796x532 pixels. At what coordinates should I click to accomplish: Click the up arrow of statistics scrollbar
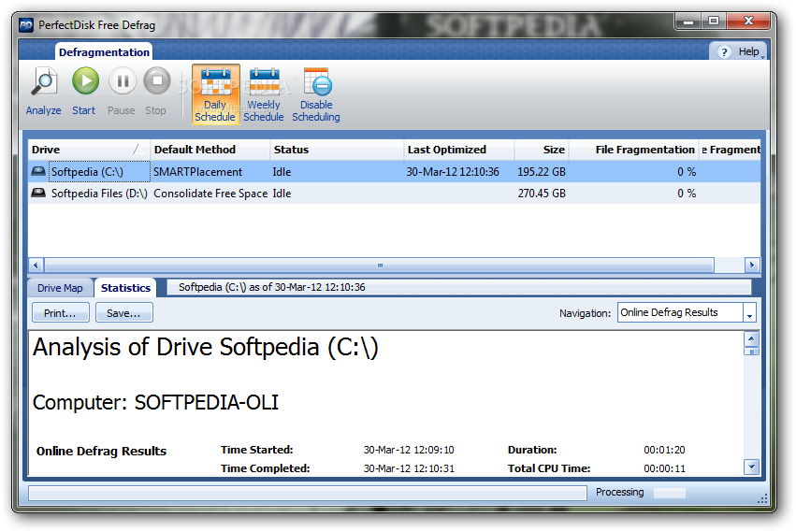[x=751, y=338]
